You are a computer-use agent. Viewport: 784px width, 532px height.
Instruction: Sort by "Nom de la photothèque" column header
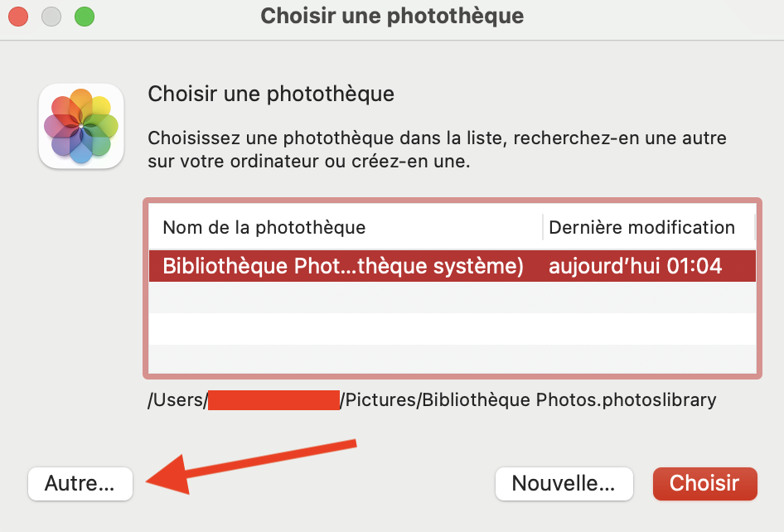coord(264,227)
